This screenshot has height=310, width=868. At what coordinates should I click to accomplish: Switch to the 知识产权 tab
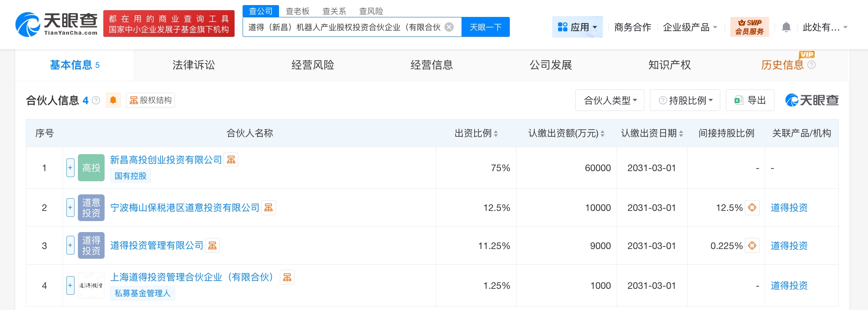(x=669, y=65)
